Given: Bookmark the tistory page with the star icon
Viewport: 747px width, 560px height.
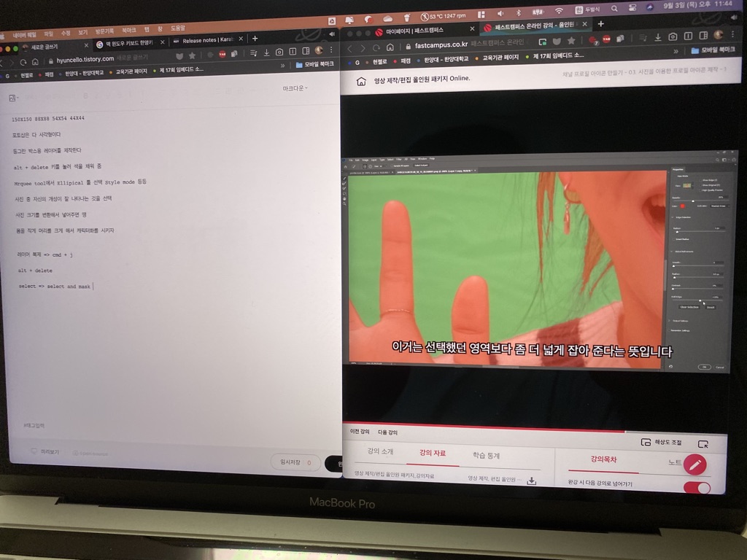Looking at the screenshot, I should (x=192, y=55).
